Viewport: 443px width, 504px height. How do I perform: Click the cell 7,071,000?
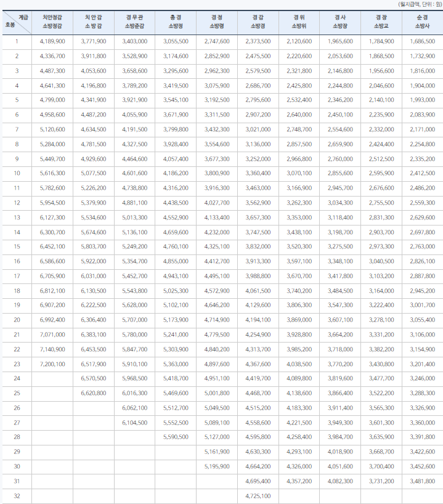click(x=52, y=335)
